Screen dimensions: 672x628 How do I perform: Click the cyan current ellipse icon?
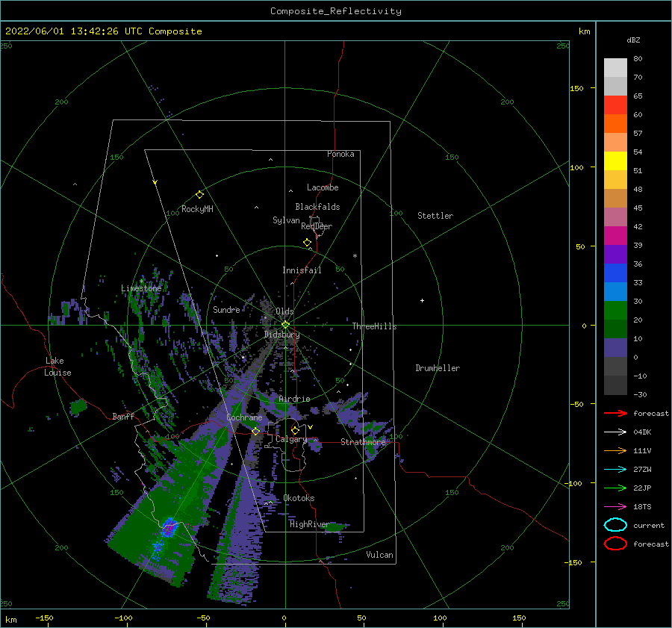615,525
